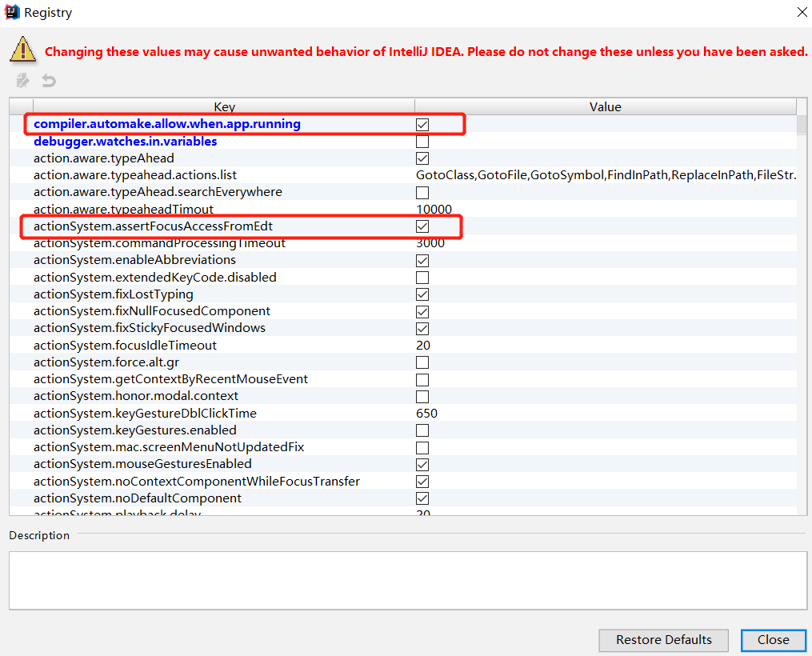Select actionSystem.keyGestureDblClickTime key
This screenshot has height=656, width=812.
click(x=145, y=413)
